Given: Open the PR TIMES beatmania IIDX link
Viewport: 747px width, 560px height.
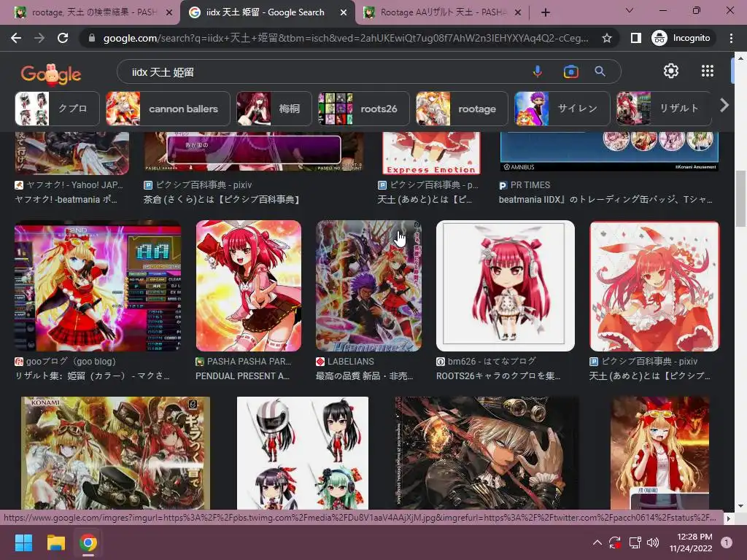Looking at the screenshot, I should pyautogui.click(x=606, y=192).
